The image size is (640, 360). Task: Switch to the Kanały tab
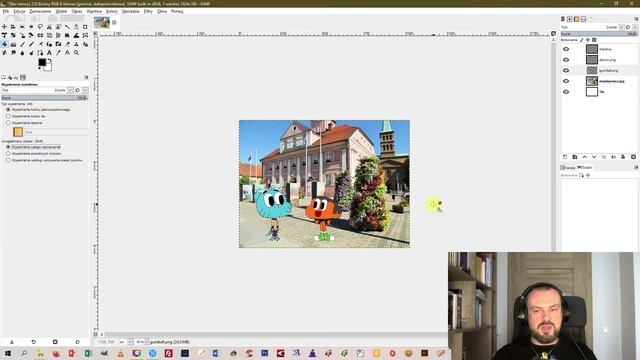[568, 167]
